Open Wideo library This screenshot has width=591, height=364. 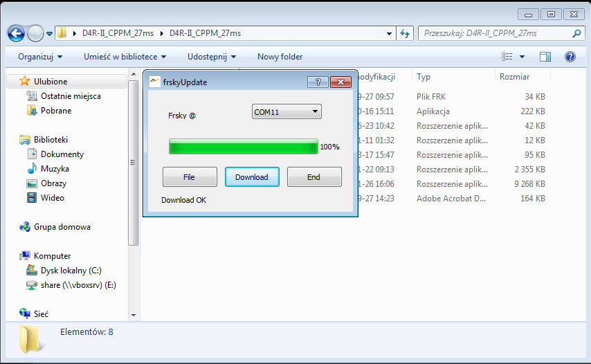point(52,198)
